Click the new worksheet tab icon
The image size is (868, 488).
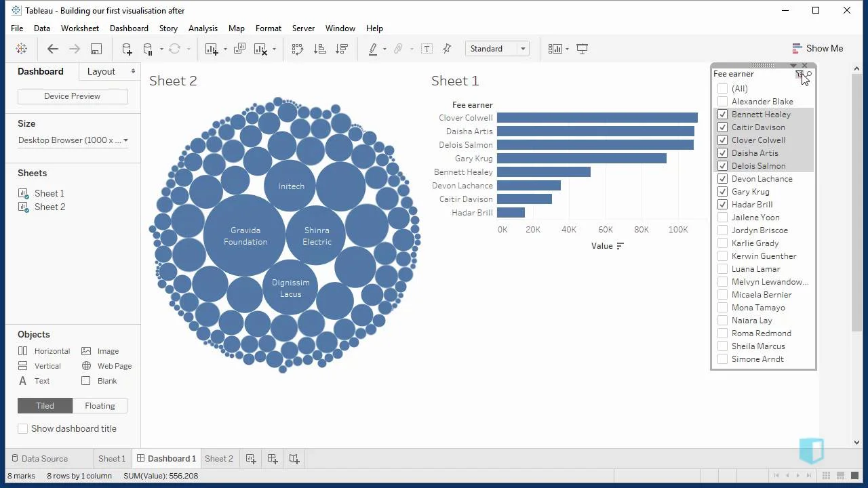tap(251, 459)
